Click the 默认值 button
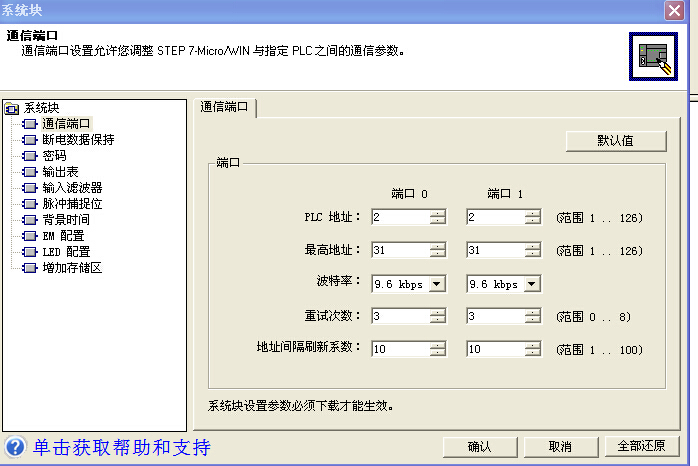This screenshot has width=698, height=466. [616, 141]
